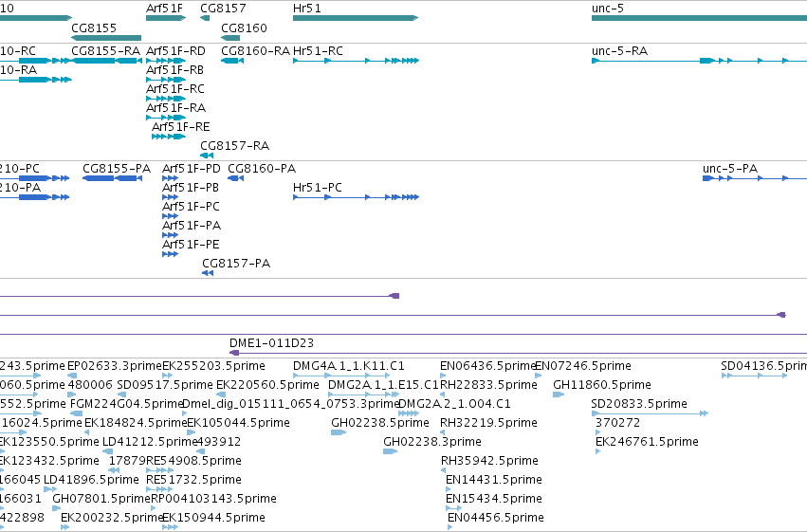The image size is (807, 532).
Task: Select protein Hr51-PC
Action: point(356,197)
